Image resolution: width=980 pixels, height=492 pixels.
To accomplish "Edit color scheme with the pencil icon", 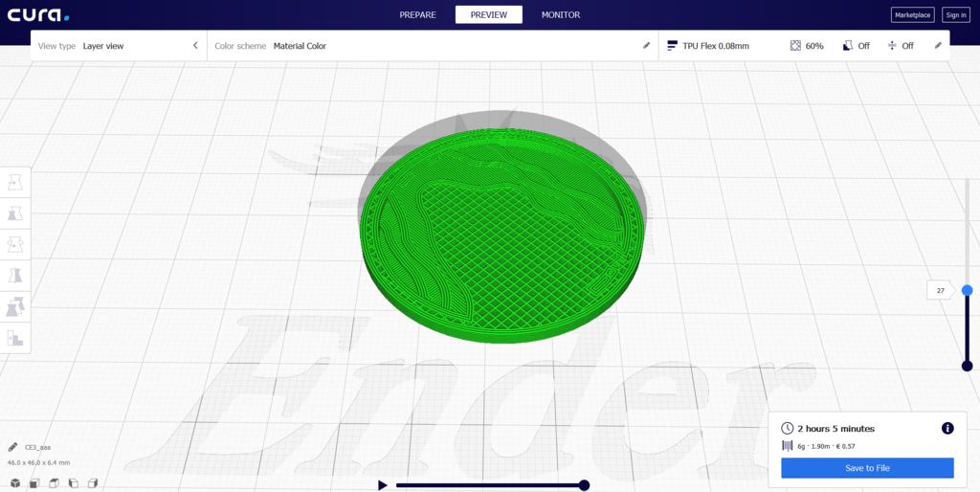I will tap(646, 46).
